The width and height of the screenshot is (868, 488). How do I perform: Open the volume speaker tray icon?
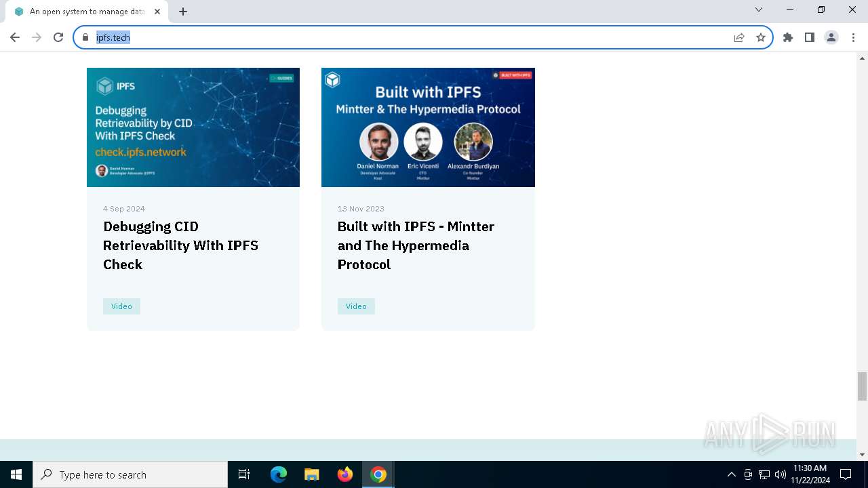pos(781,474)
